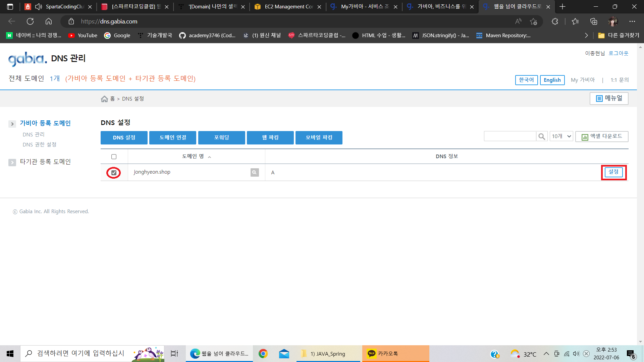Click 엑셀 다운로드 Excel download icon
This screenshot has width=644, height=362.
pos(585,137)
